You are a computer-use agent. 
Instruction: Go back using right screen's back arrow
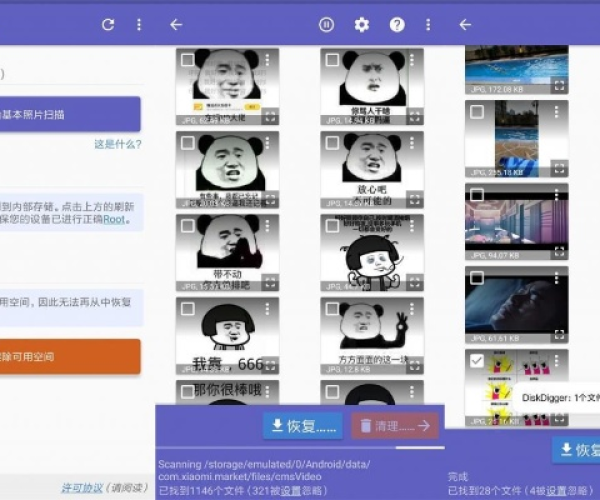click(465, 25)
